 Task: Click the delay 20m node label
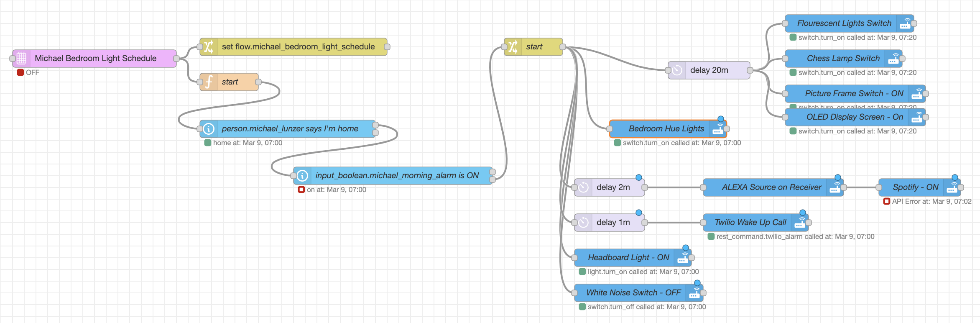coord(709,70)
